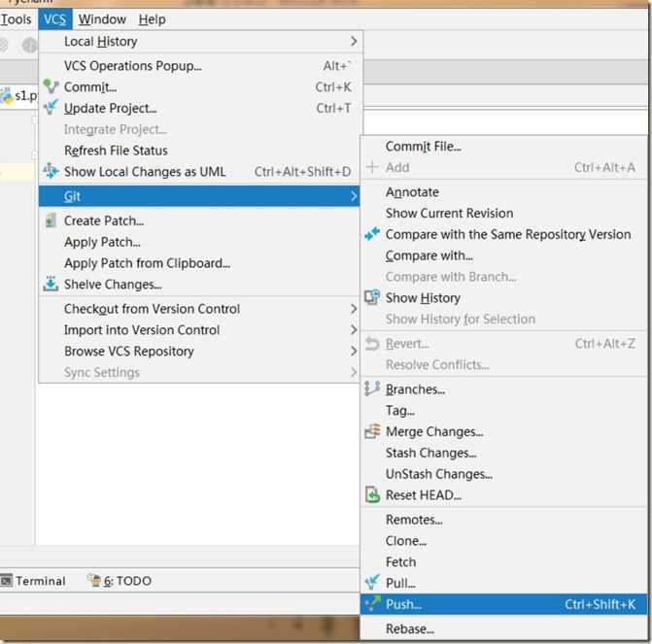Click Show History for Selection
Screen dimensions: 652x644
[x=503, y=319]
